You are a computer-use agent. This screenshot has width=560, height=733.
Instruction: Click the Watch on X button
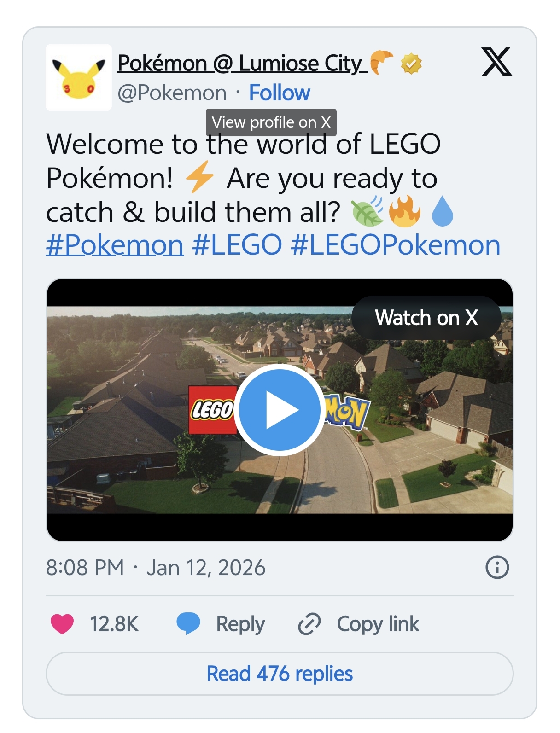click(x=426, y=318)
